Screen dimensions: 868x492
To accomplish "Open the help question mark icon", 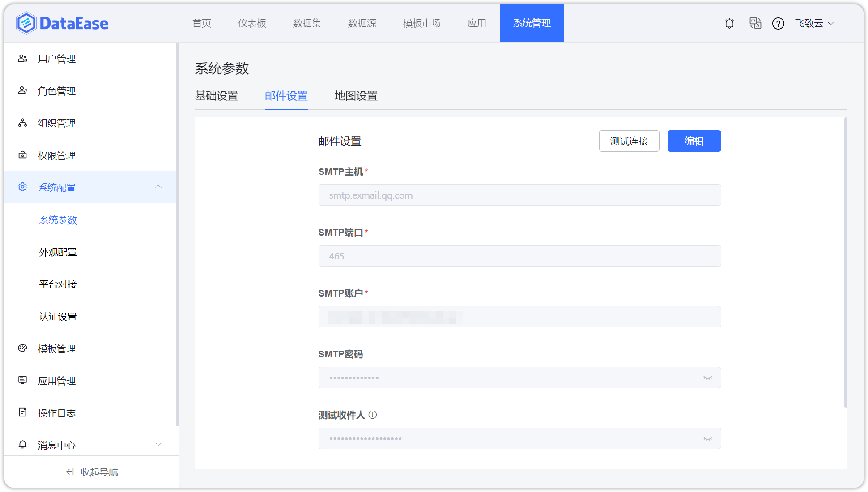I will [778, 23].
